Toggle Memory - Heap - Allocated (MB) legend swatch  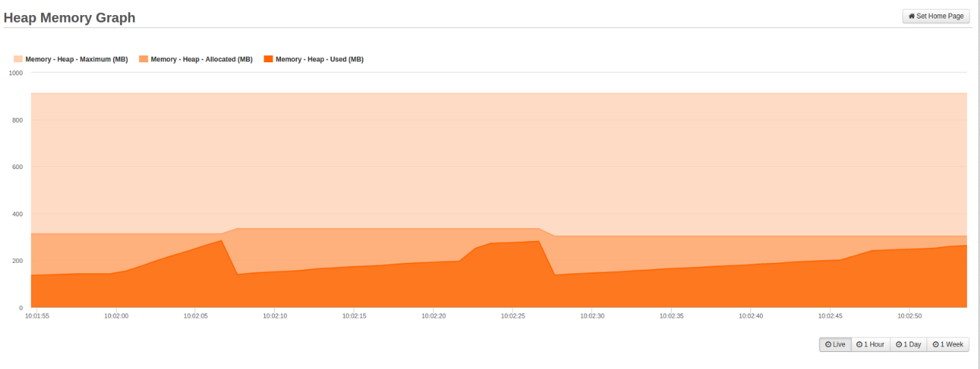tap(143, 60)
